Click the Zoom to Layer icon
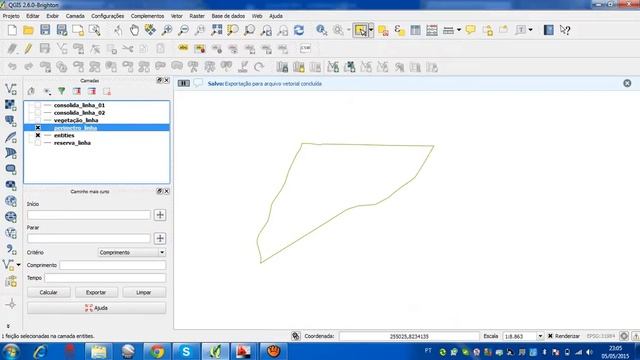Screen dimensions: 640x360 pyautogui.click(x=249, y=30)
